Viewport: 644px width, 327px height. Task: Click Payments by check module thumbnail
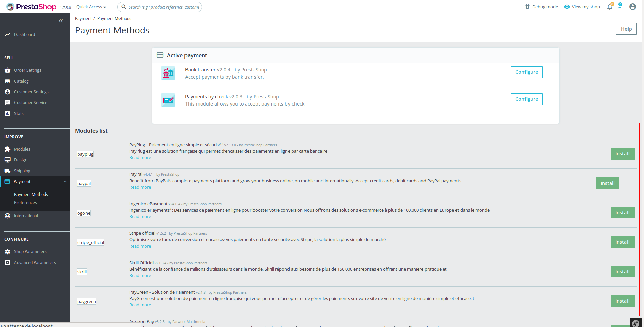coord(168,100)
